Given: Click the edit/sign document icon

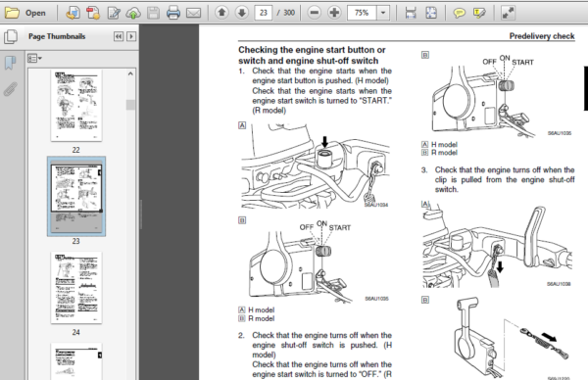Looking at the screenshot, I should 114,13.
